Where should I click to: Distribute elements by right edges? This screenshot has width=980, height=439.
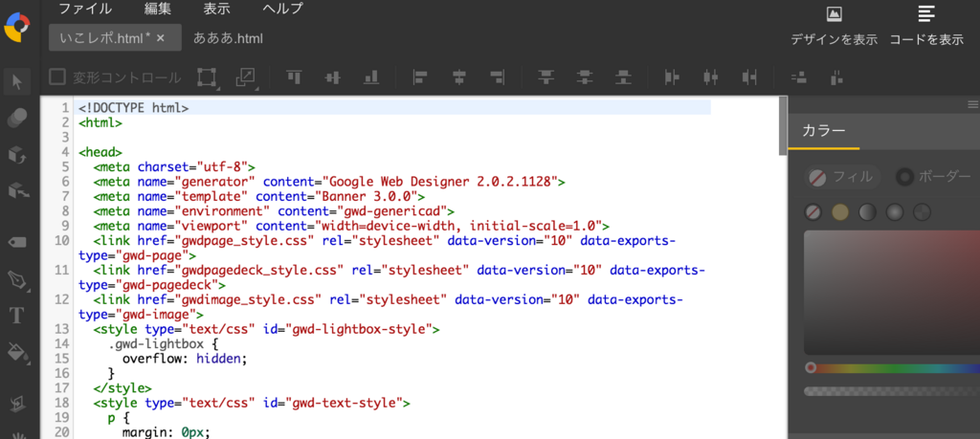(749, 77)
